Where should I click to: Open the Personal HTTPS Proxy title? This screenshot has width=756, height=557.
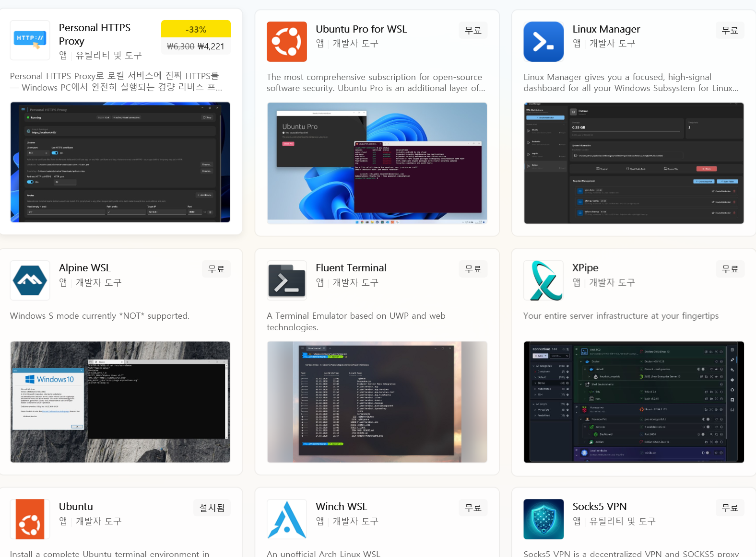(94, 34)
